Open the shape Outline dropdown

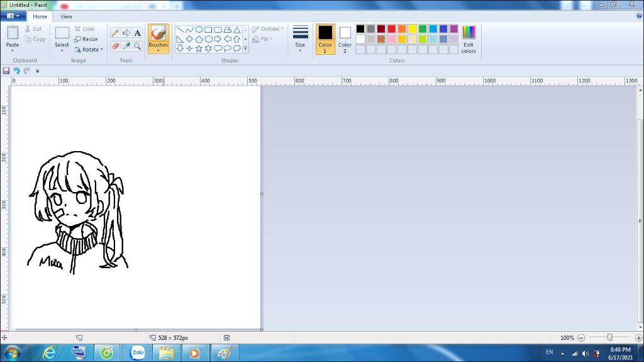(268, 29)
